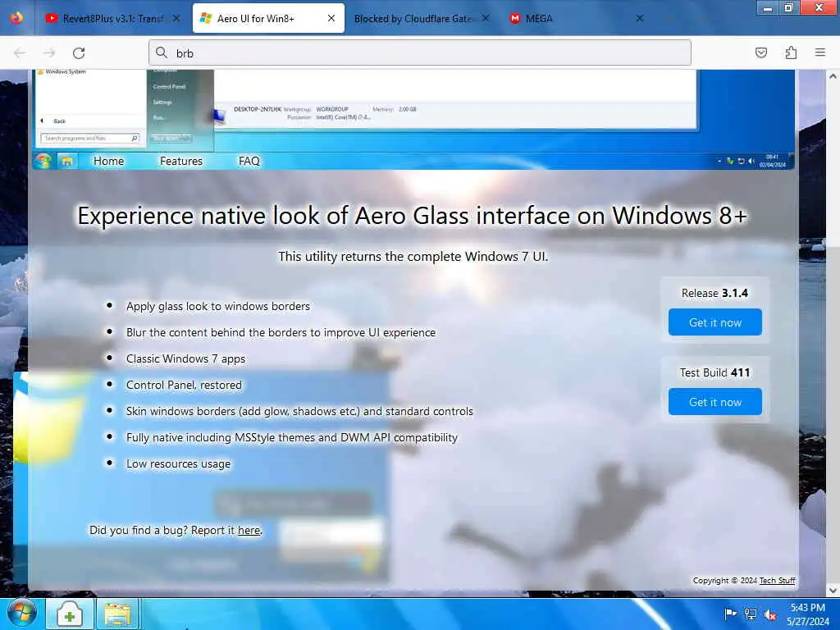Viewport: 840px width, 630px height.
Task: Select text Low resources usage
Action: click(x=178, y=463)
